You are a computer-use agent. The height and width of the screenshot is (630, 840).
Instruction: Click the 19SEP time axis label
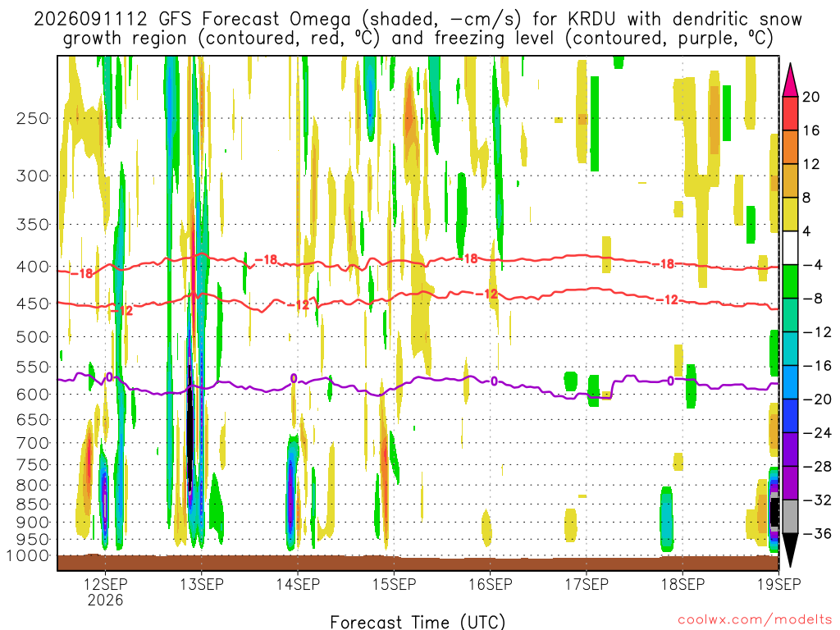coord(779,584)
